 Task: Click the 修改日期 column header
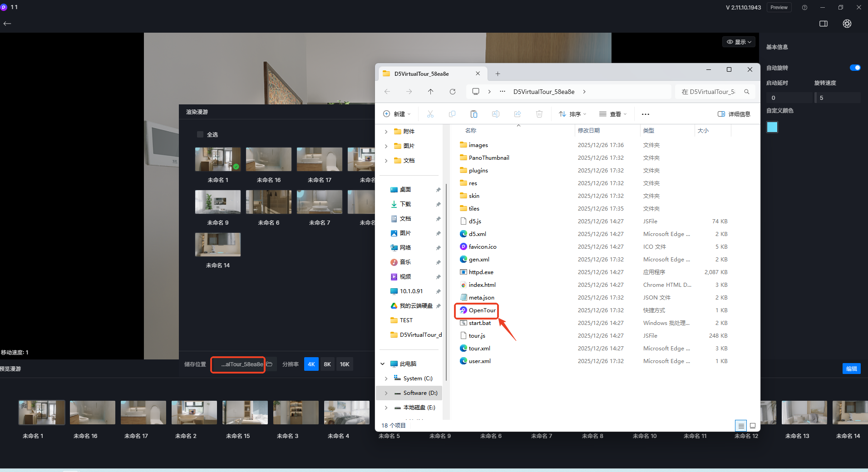pyautogui.click(x=589, y=131)
